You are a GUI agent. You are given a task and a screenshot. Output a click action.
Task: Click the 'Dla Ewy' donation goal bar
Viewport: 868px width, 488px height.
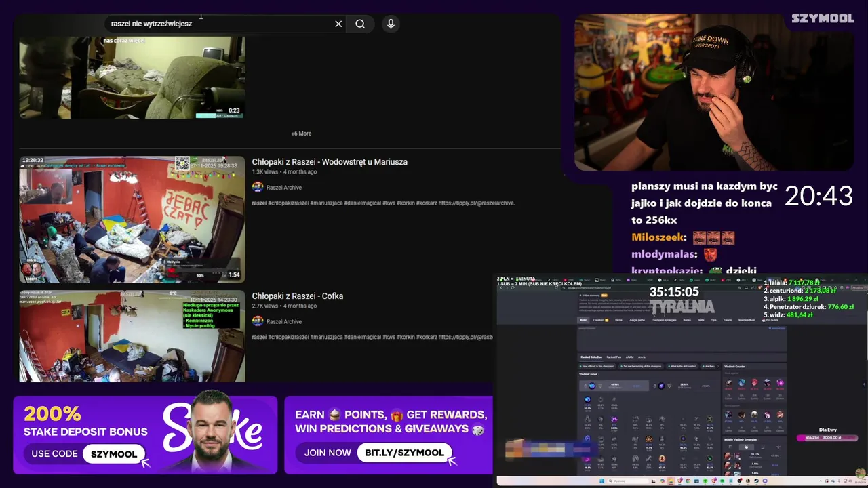tap(827, 438)
